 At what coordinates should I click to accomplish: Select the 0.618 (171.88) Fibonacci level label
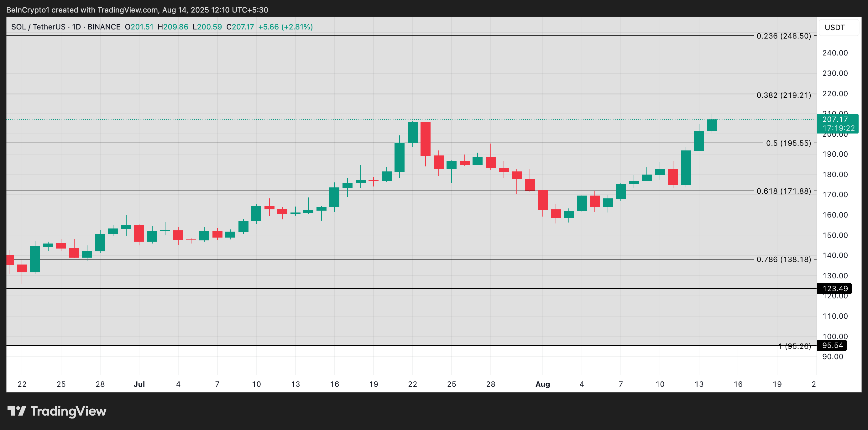pos(783,191)
